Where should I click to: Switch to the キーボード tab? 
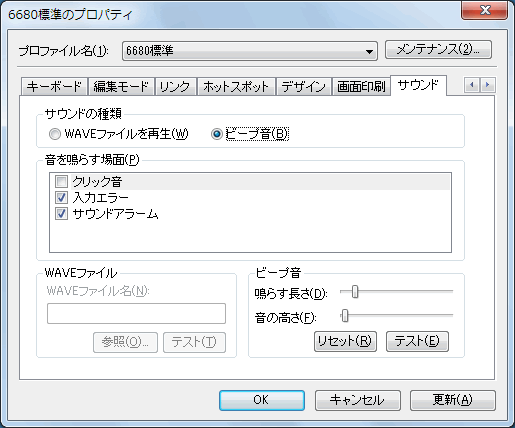pyautogui.click(x=54, y=87)
